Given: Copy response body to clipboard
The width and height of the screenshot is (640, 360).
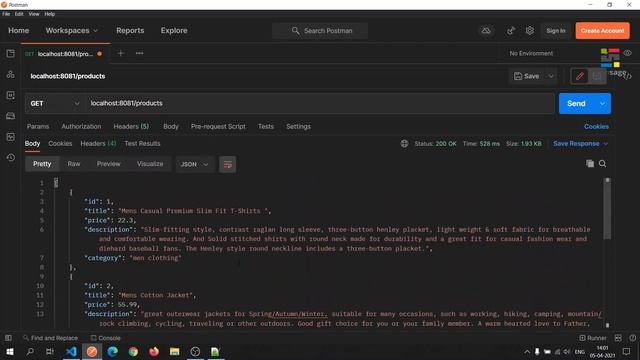Looking at the screenshot, I should point(590,164).
